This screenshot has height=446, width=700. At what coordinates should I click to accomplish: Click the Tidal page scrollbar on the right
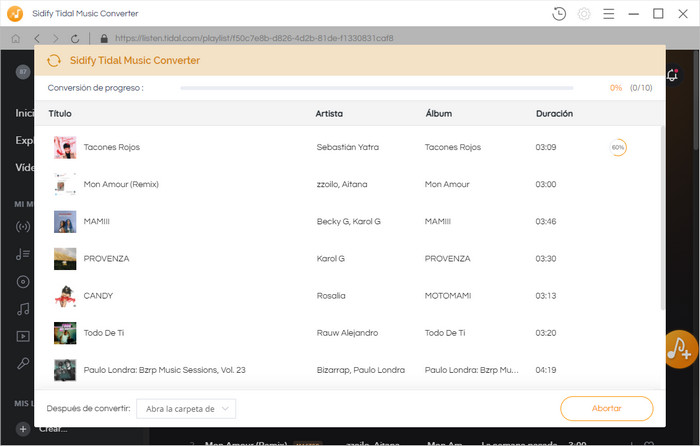tap(697, 100)
